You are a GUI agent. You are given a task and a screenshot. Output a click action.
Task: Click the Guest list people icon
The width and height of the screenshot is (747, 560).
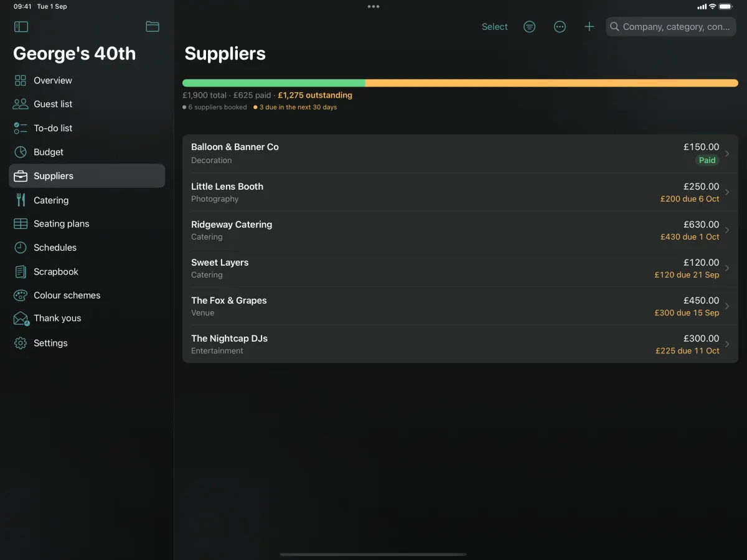(21, 104)
